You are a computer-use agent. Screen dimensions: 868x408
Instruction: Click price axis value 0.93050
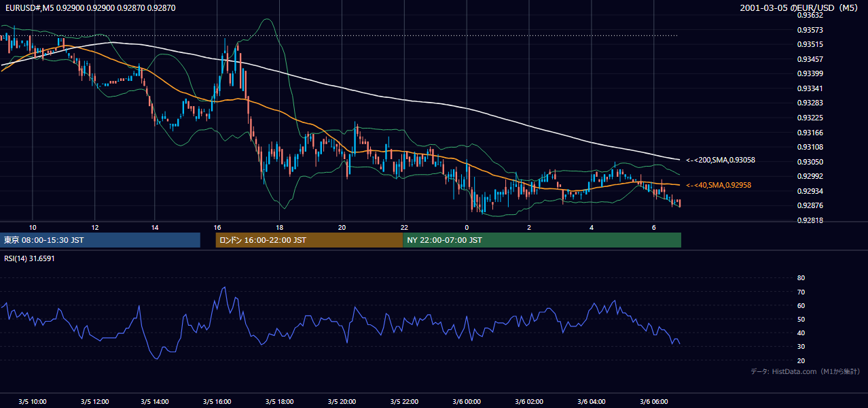tap(810, 162)
